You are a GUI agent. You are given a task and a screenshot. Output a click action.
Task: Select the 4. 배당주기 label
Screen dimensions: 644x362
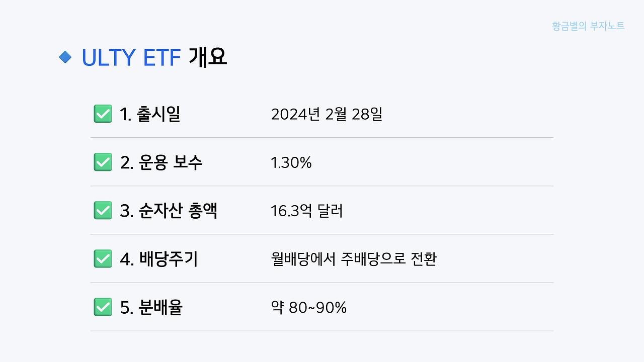click(x=159, y=259)
